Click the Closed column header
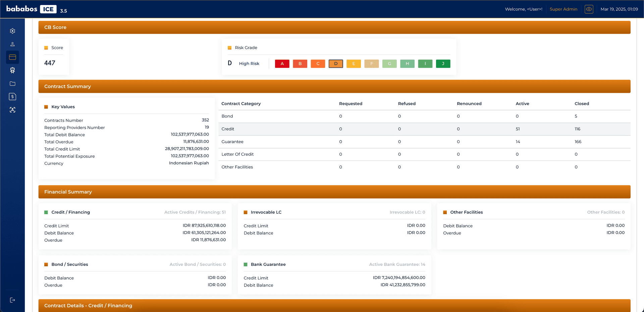Viewport: 644px width, 312px height. point(582,103)
